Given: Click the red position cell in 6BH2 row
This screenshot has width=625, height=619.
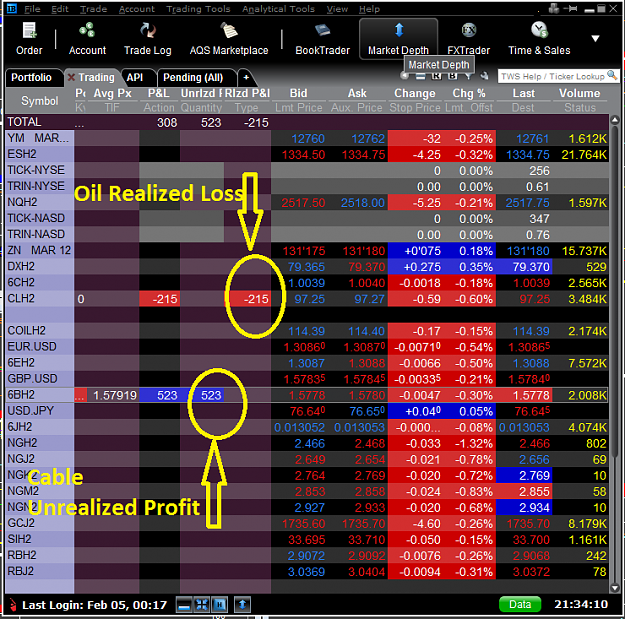Looking at the screenshot, I should [81, 395].
